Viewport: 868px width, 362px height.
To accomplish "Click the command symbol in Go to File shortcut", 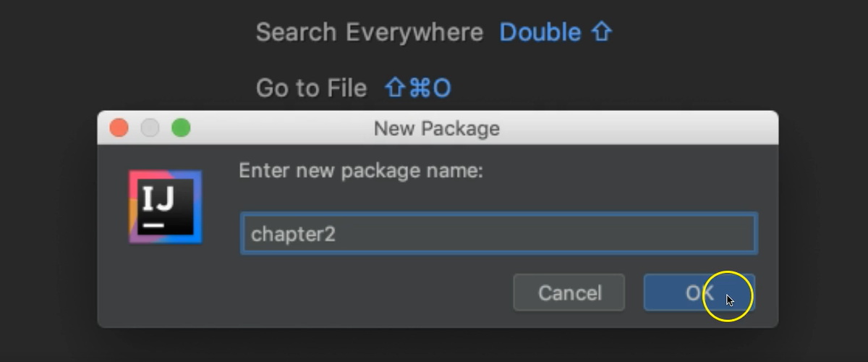I will (420, 88).
